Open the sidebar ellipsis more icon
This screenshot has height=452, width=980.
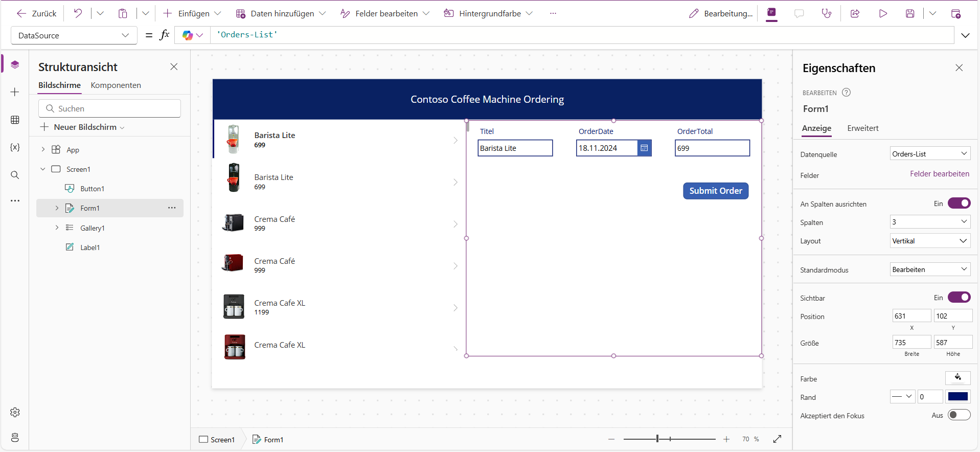click(x=15, y=201)
